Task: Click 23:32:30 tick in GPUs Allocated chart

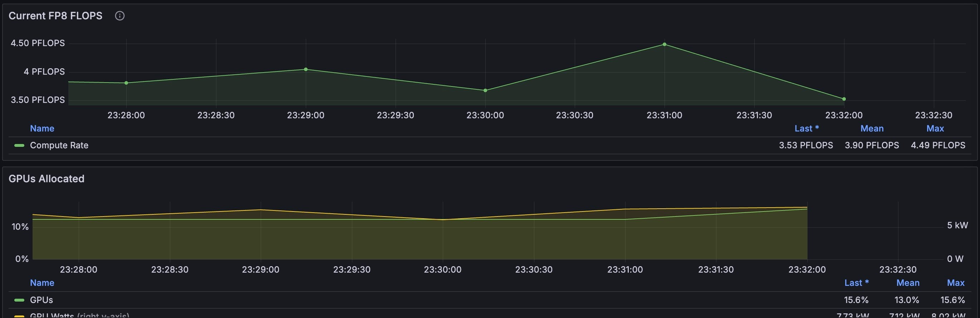Action: (x=898, y=269)
